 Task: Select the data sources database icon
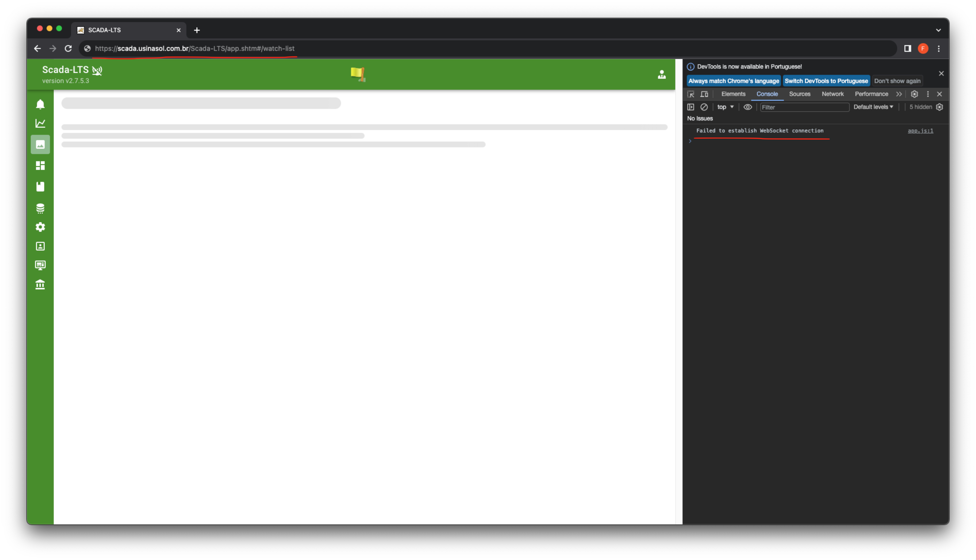pyautogui.click(x=40, y=208)
